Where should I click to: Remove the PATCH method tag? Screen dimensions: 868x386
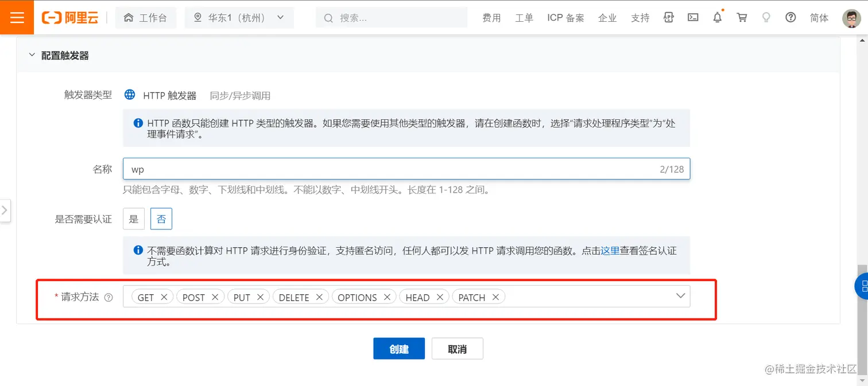point(495,297)
